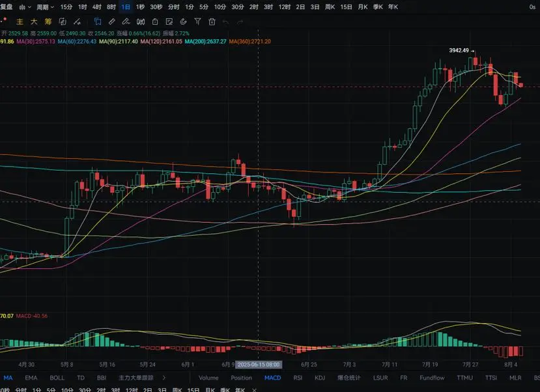
Task: Click the 2025-06-15 08:00 crosshair date marker
Action: (259, 365)
